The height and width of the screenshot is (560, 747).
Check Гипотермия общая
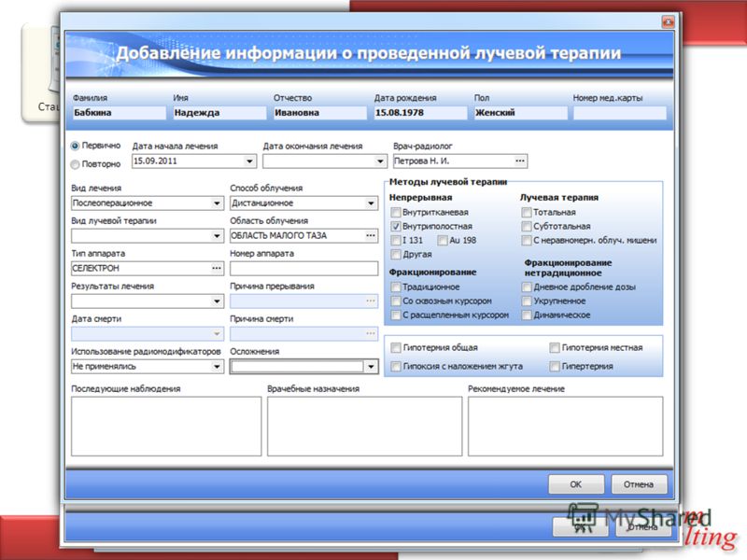[395, 348]
